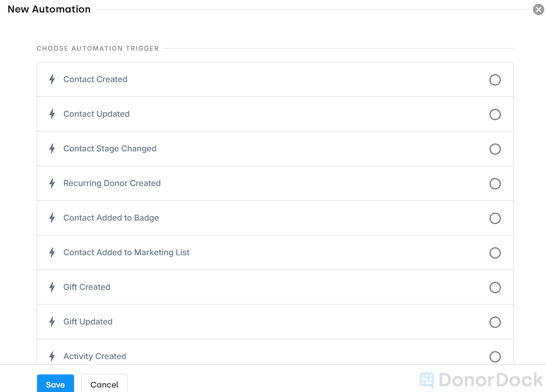
Task: Cancel creating the automation
Action: [x=104, y=384]
